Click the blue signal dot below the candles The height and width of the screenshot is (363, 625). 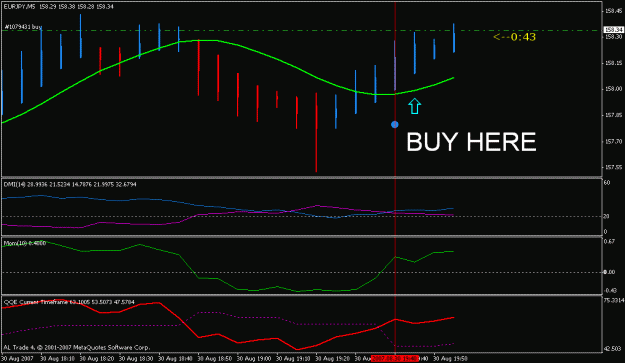(x=395, y=125)
